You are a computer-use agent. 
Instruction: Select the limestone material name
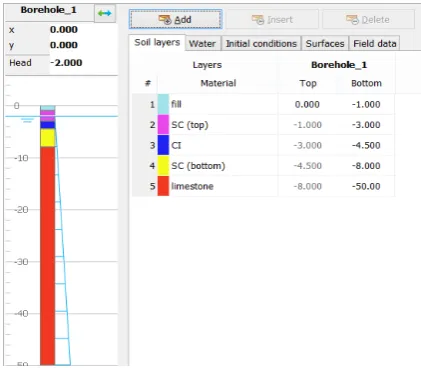coord(192,186)
